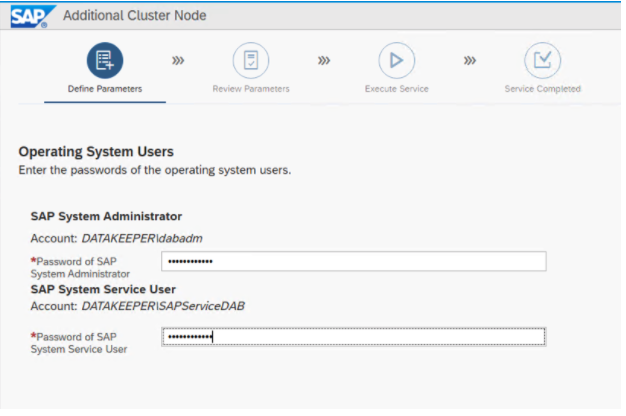Click the Password of SAP System Service User label
This screenshot has width=626, height=416.
pos(79,343)
